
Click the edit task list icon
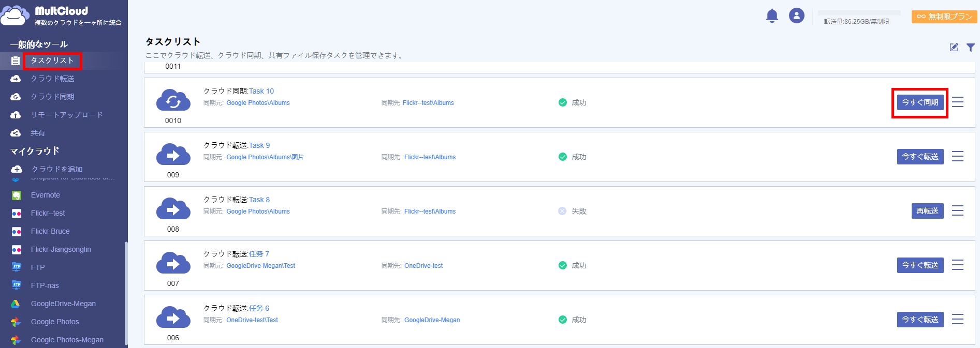coord(954,48)
